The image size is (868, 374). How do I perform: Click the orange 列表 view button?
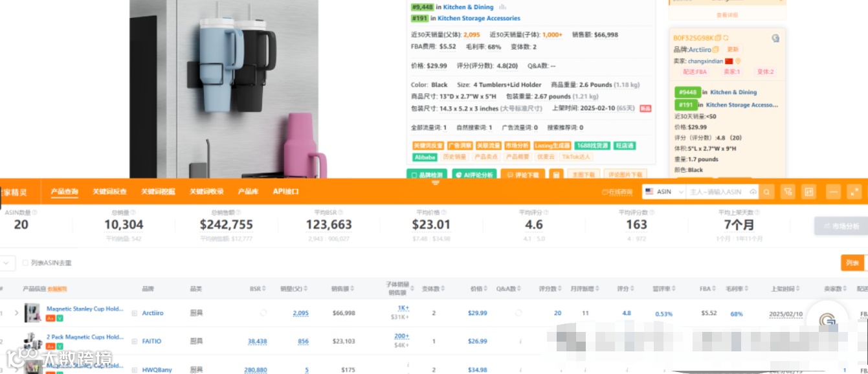[x=852, y=263]
